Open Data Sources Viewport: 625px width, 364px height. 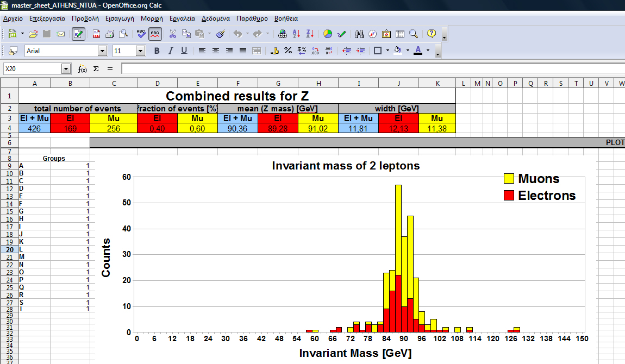pos(400,34)
